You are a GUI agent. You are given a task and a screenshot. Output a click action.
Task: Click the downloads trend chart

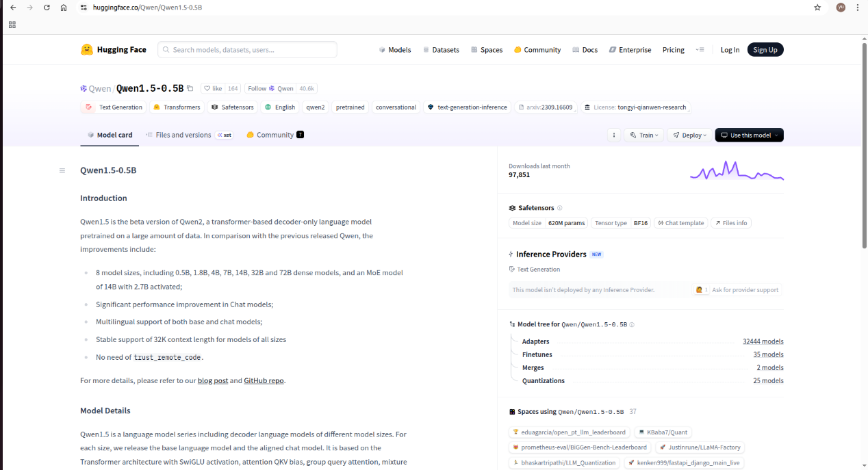[x=737, y=170]
